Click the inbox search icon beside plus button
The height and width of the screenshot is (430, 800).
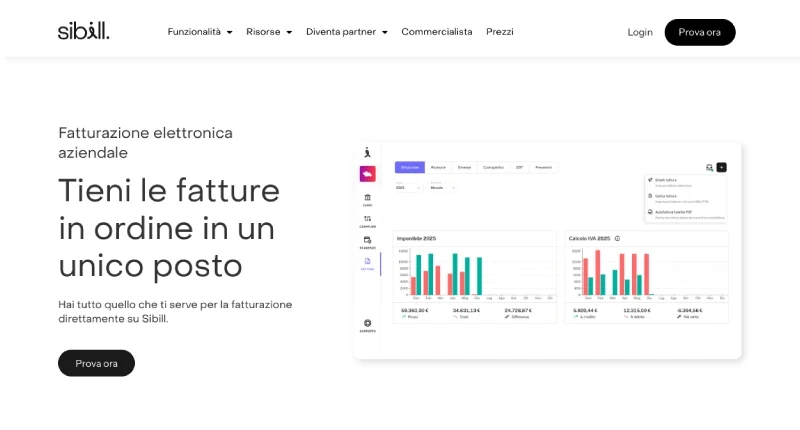(709, 168)
